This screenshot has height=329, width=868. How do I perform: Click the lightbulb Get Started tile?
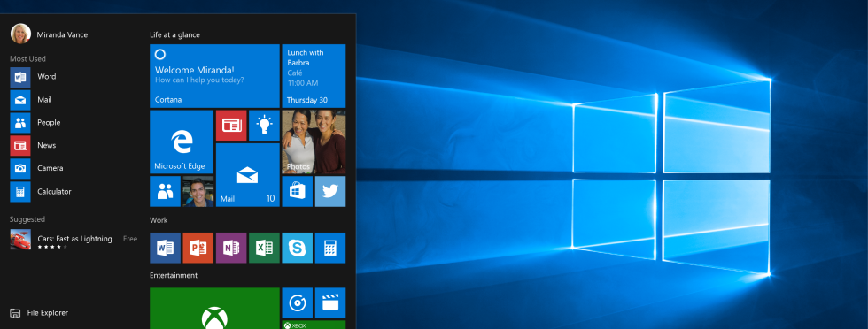[264, 125]
